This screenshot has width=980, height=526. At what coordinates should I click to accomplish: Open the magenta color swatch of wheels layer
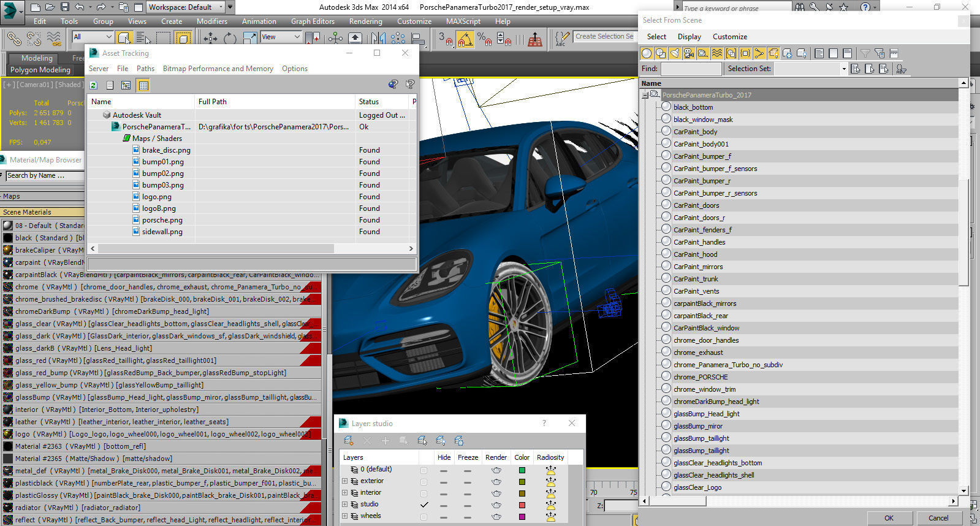[522, 517]
